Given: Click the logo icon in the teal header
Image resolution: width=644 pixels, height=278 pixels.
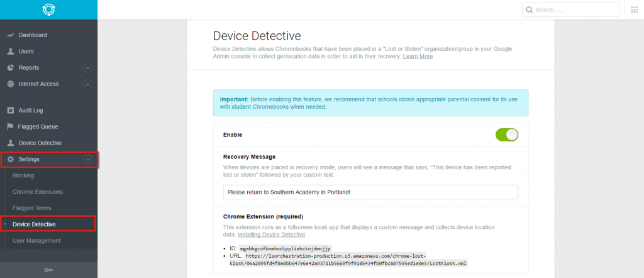Looking at the screenshot, I should click(x=48, y=9).
